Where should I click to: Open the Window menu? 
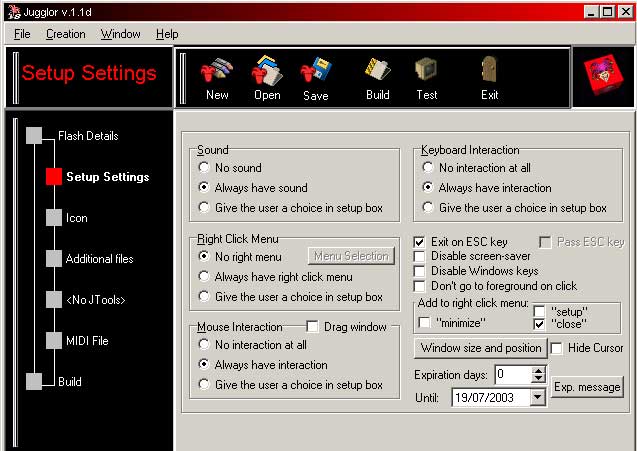[x=120, y=34]
